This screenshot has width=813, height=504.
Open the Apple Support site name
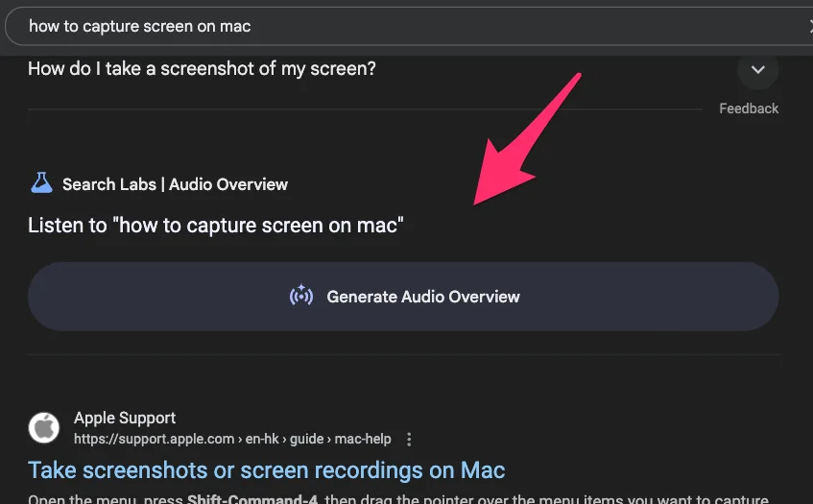(125, 418)
